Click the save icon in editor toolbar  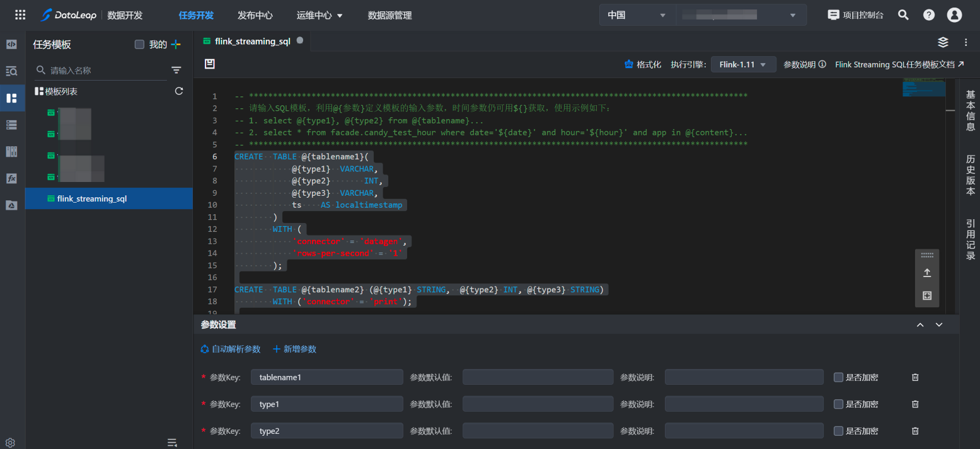(x=210, y=64)
